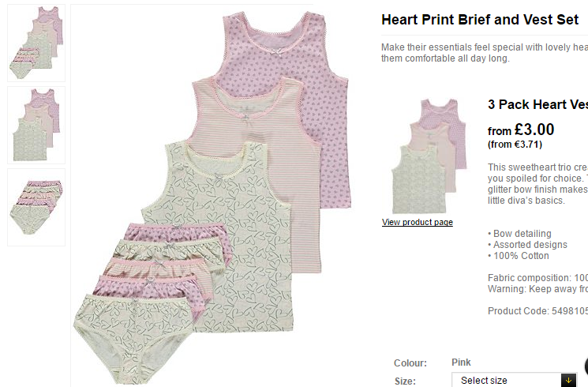Click the yellow arrow on the size selector
Image resolution: width=588 pixels, height=387 pixels.
tap(568, 380)
